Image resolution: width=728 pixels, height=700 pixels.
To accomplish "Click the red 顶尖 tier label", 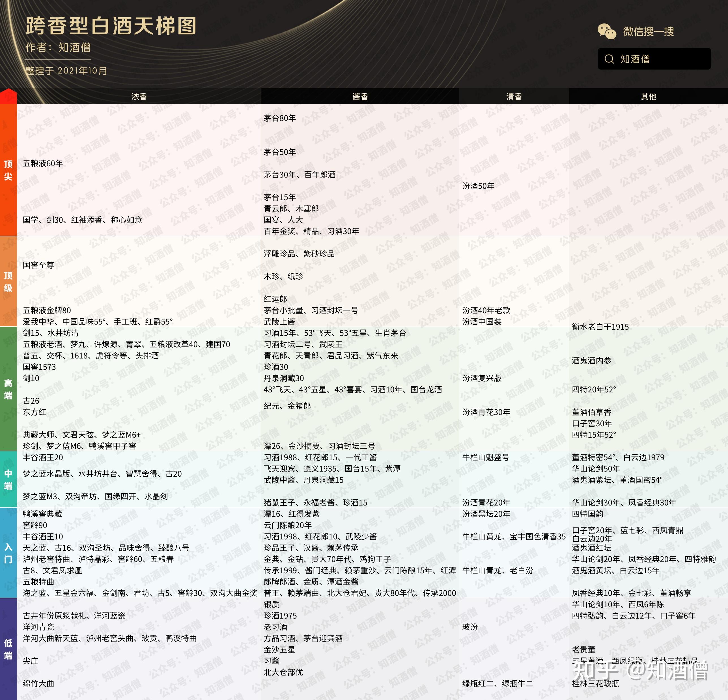I will click(x=8, y=170).
